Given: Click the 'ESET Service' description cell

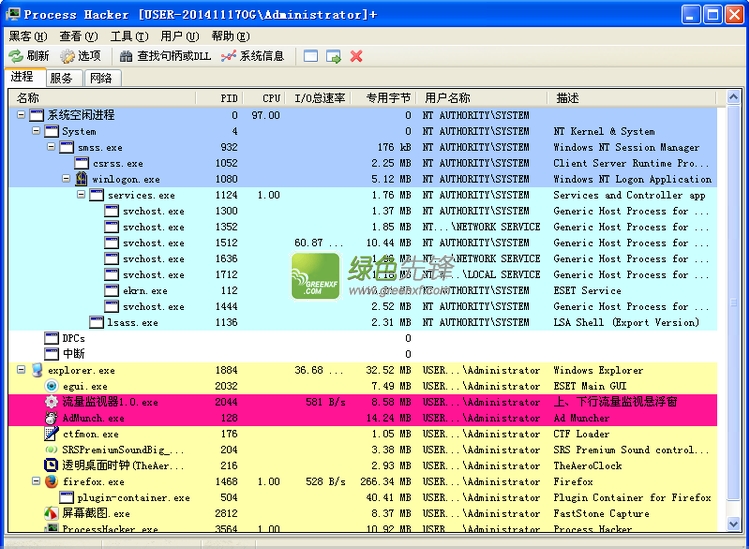Looking at the screenshot, I should (587, 291).
